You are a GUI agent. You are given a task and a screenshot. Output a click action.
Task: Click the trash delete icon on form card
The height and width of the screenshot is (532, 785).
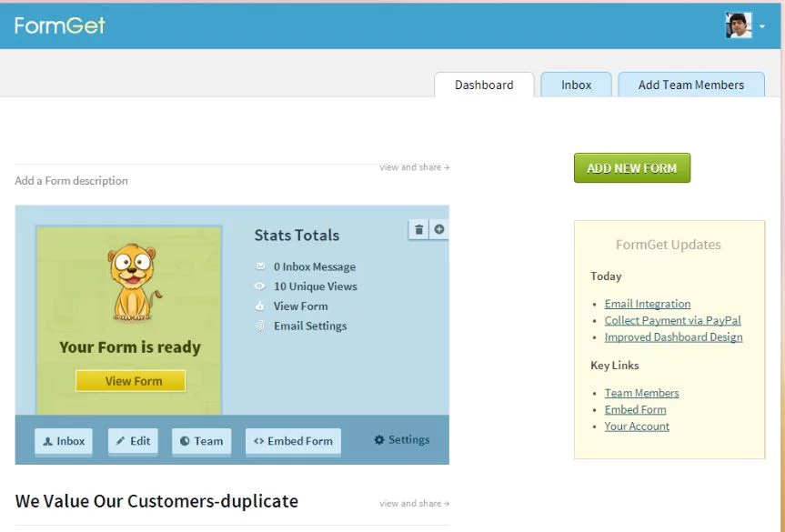click(x=418, y=229)
